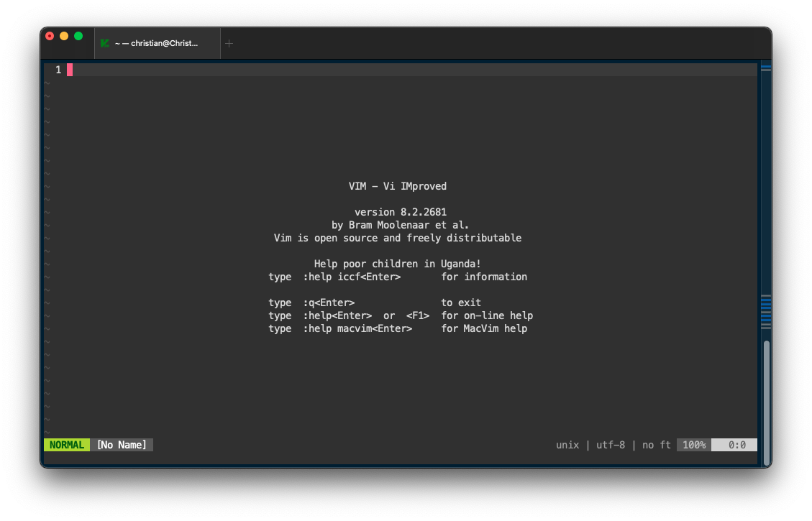Click the ':help iccf<Enter>' text
812x521 pixels.
(352, 277)
